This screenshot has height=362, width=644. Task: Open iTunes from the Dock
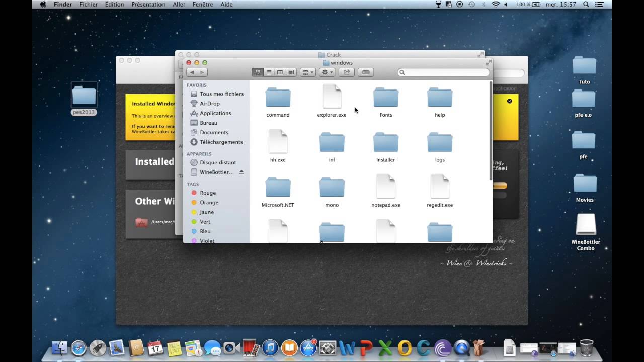(x=270, y=348)
